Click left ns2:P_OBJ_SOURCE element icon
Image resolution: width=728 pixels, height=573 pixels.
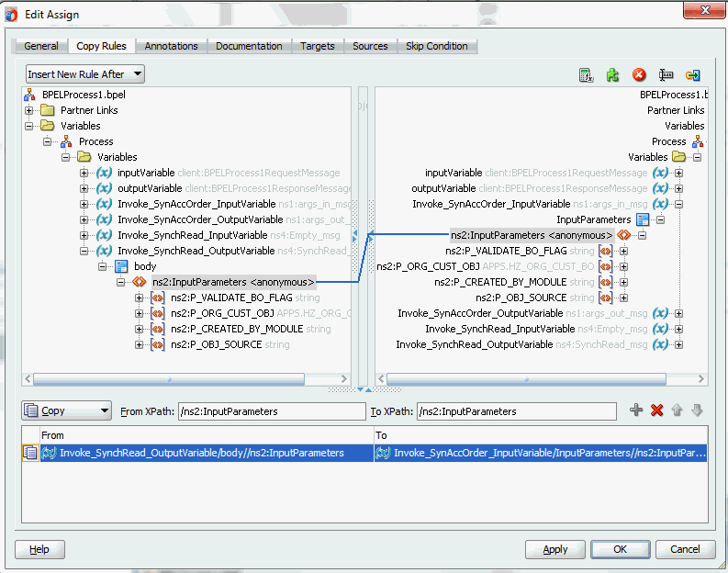click(x=157, y=344)
